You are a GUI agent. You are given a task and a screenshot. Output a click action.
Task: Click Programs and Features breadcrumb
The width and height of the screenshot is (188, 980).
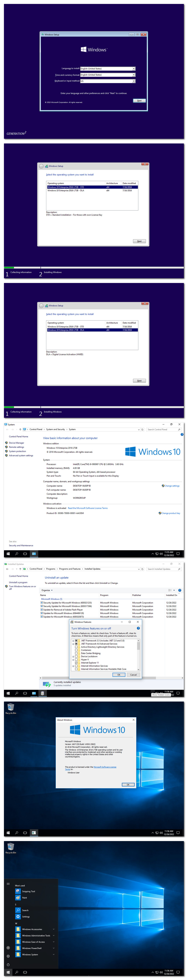pyautogui.click(x=70, y=569)
